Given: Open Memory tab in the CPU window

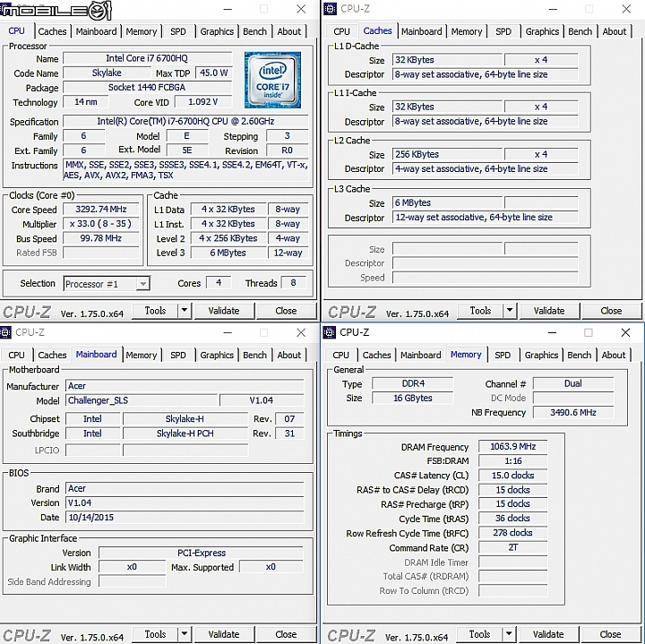Looking at the screenshot, I should point(142,31).
